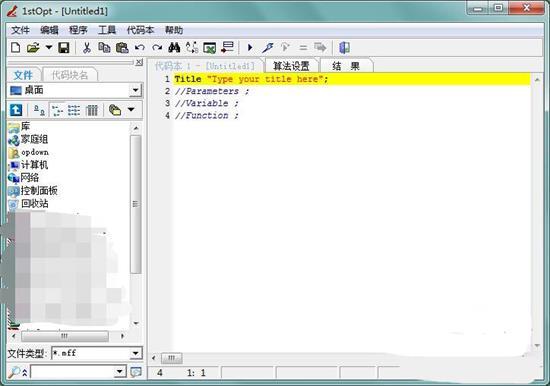Expand the recent files arrow beside Open

[x=49, y=47]
